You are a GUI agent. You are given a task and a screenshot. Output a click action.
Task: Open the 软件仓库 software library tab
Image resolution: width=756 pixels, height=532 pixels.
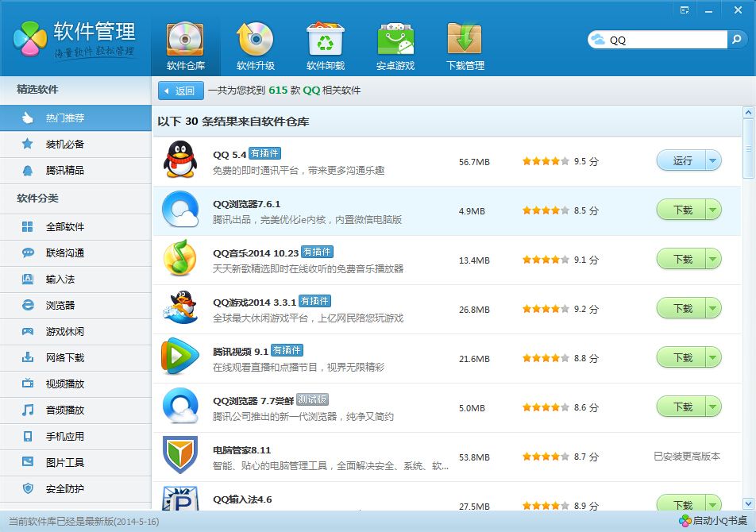[x=186, y=46]
